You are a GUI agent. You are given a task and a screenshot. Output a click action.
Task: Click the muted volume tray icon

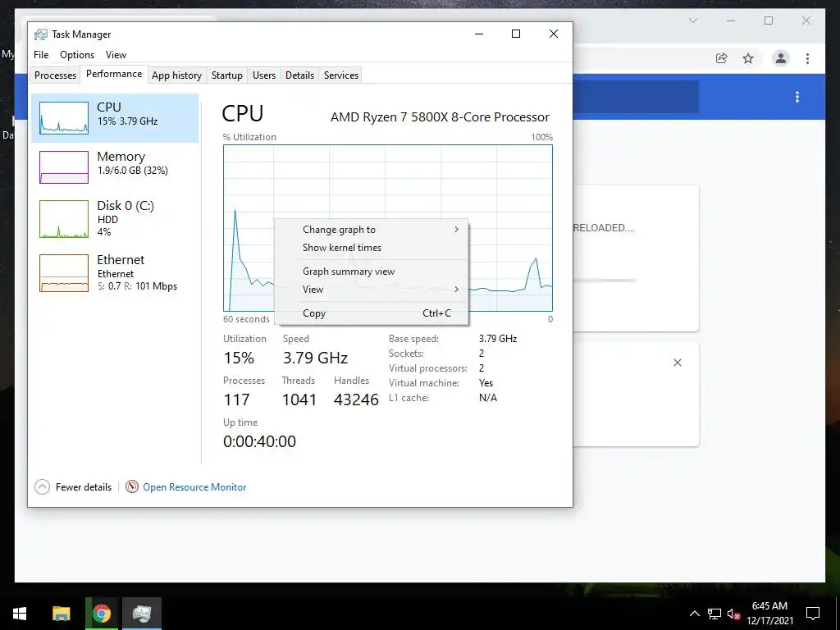point(733,614)
